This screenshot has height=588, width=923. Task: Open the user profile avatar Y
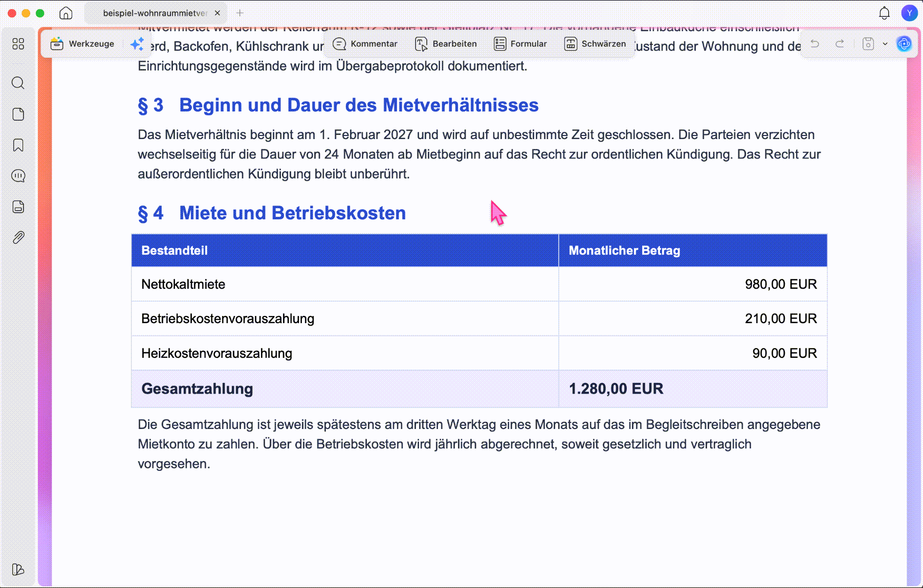tap(909, 13)
